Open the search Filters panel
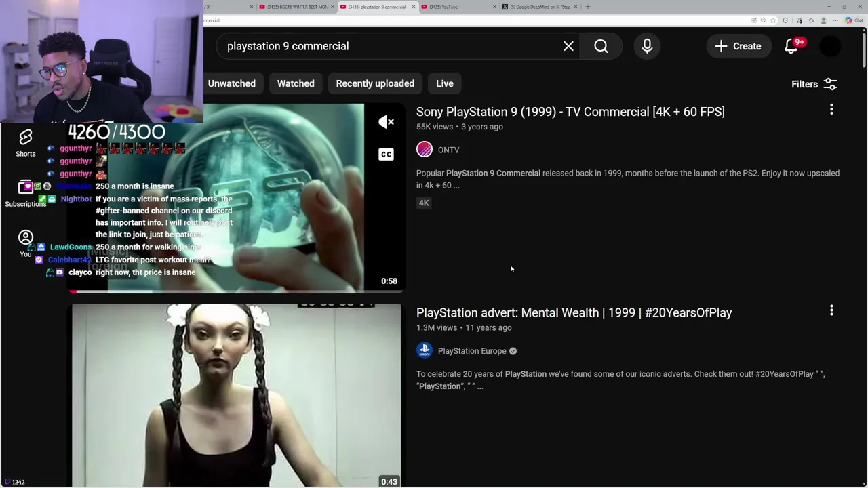 click(x=814, y=84)
